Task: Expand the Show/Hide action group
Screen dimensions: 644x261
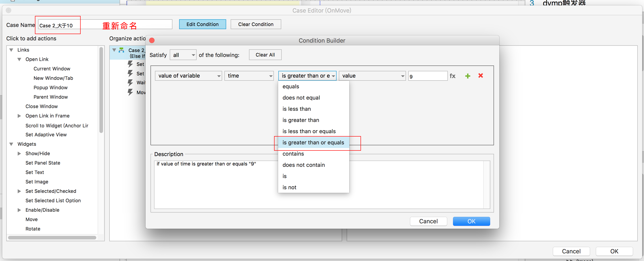Action: (19, 153)
